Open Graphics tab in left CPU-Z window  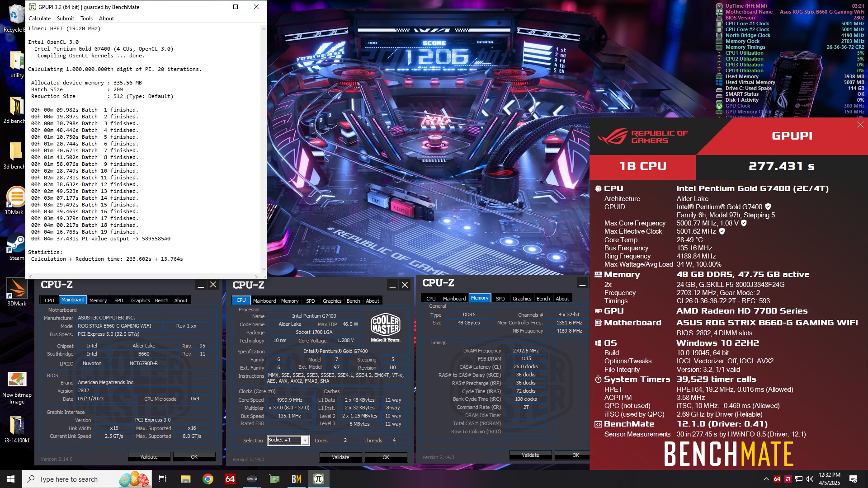coord(140,300)
